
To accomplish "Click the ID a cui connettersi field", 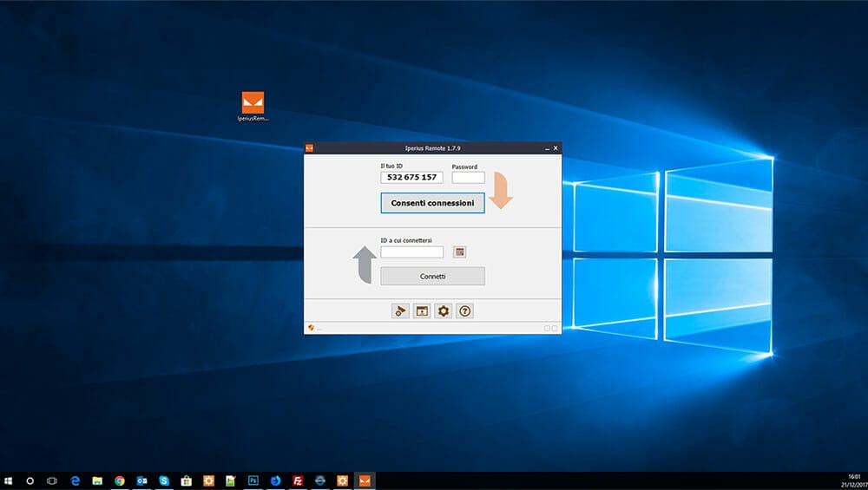I will coord(411,252).
